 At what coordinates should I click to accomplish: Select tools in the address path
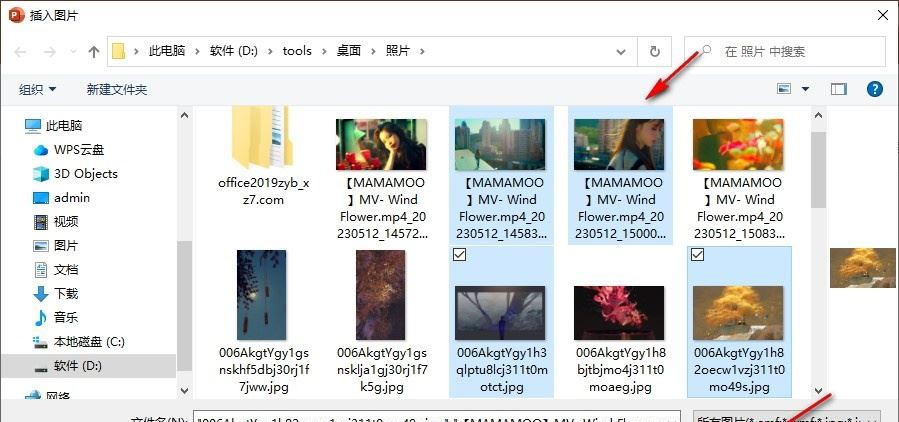(x=297, y=51)
